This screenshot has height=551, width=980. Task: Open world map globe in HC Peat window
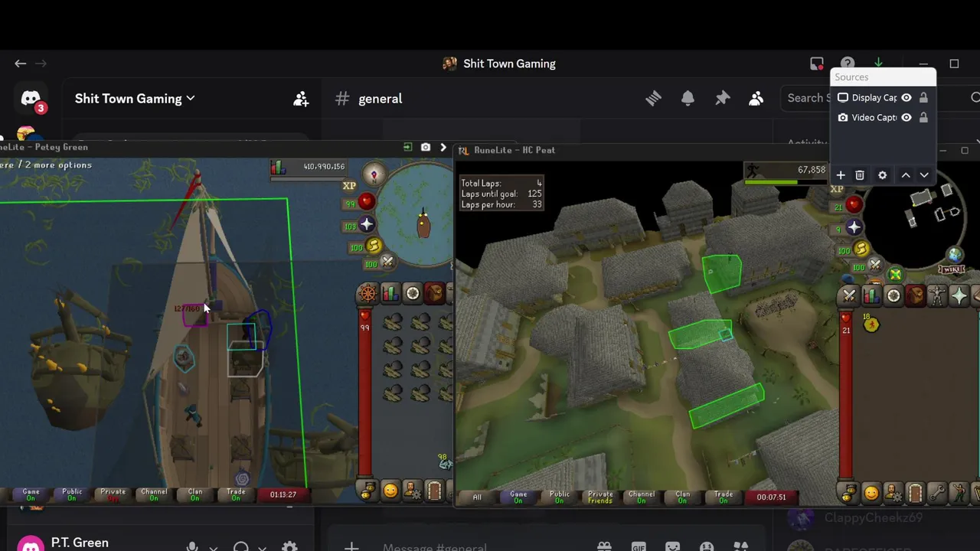click(955, 256)
